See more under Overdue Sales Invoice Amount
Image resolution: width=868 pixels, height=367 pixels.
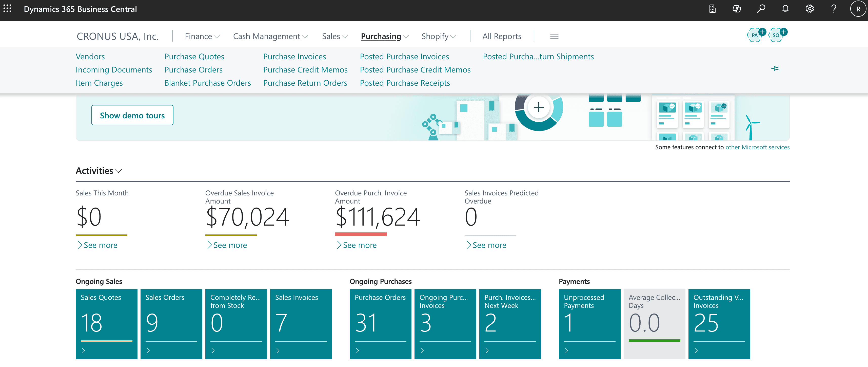227,245
